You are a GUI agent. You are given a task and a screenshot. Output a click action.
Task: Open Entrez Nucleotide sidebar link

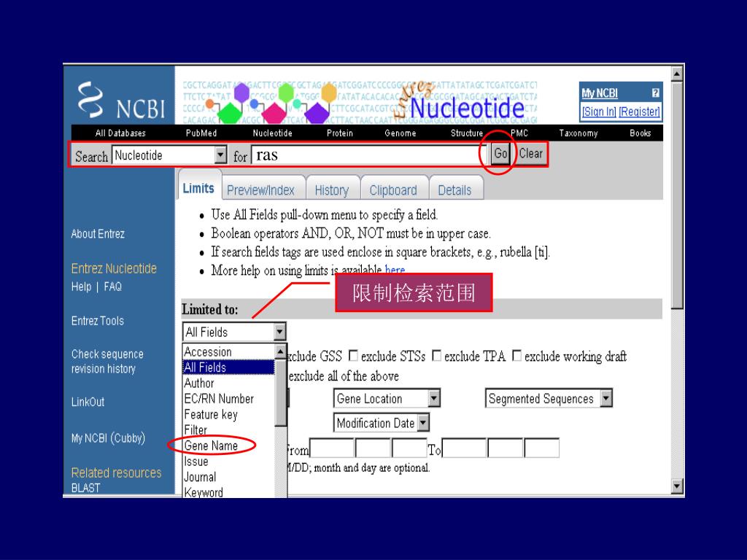(x=114, y=268)
